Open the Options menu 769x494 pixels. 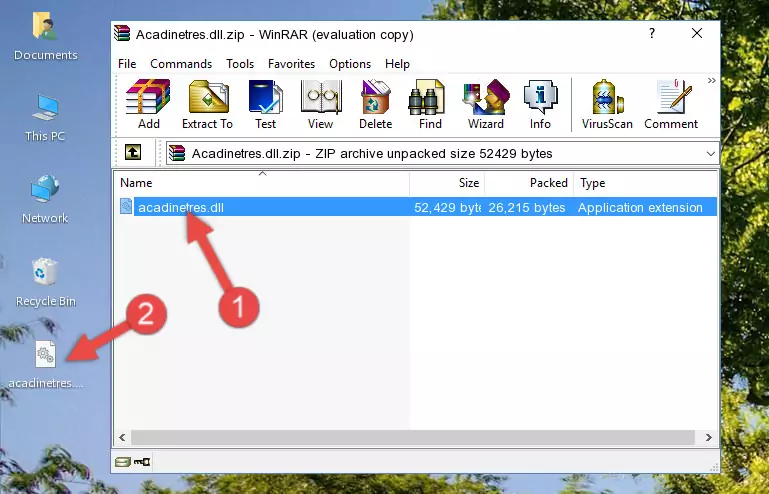(x=350, y=64)
